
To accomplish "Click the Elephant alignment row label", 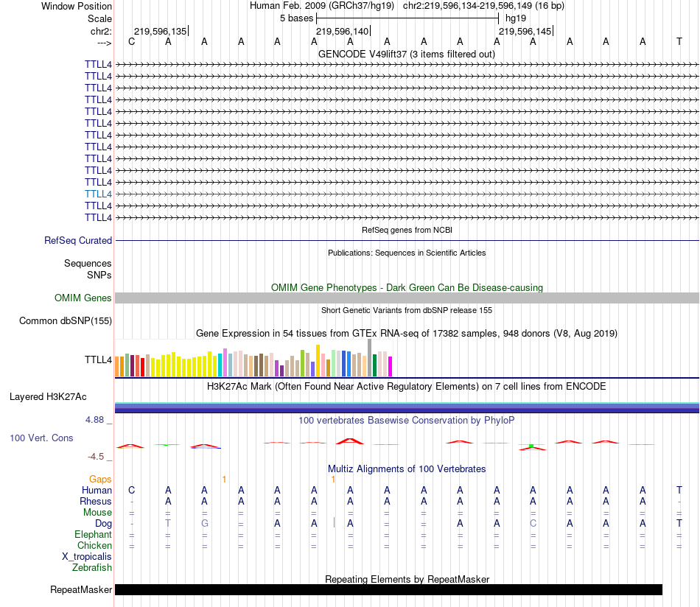I will pyautogui.click(x=93, y=534).
